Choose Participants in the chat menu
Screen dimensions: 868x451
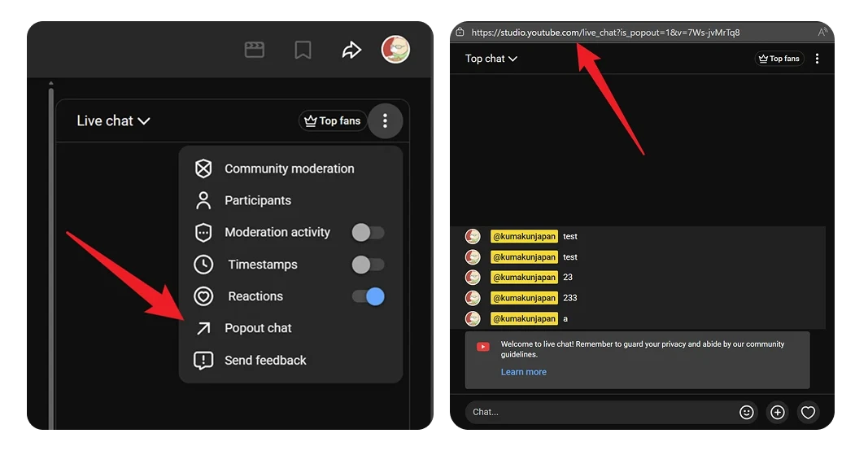tap(257, 200)
